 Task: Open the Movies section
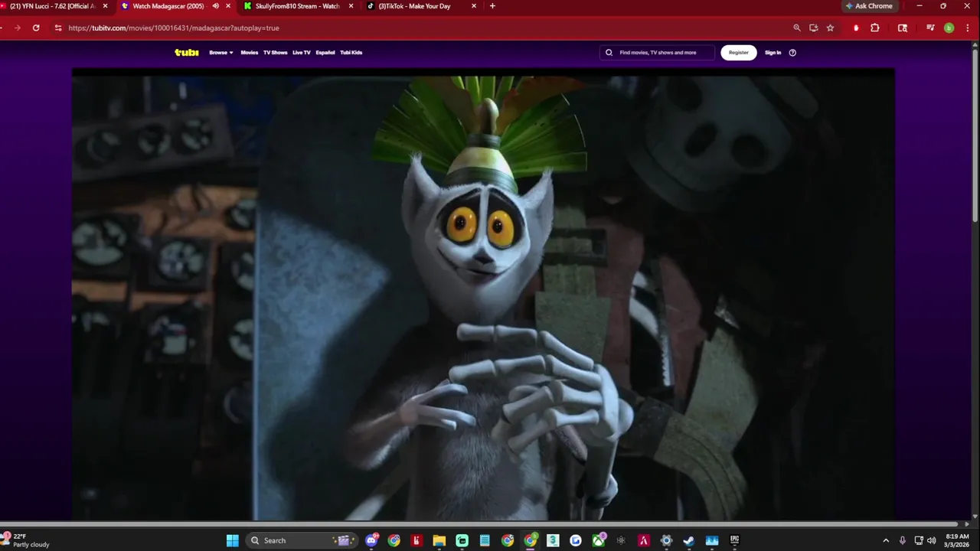coord(250,53)
